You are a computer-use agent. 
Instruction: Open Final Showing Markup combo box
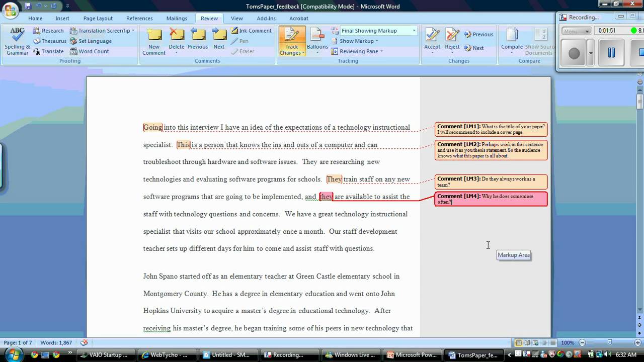click(x=378, y=31)
